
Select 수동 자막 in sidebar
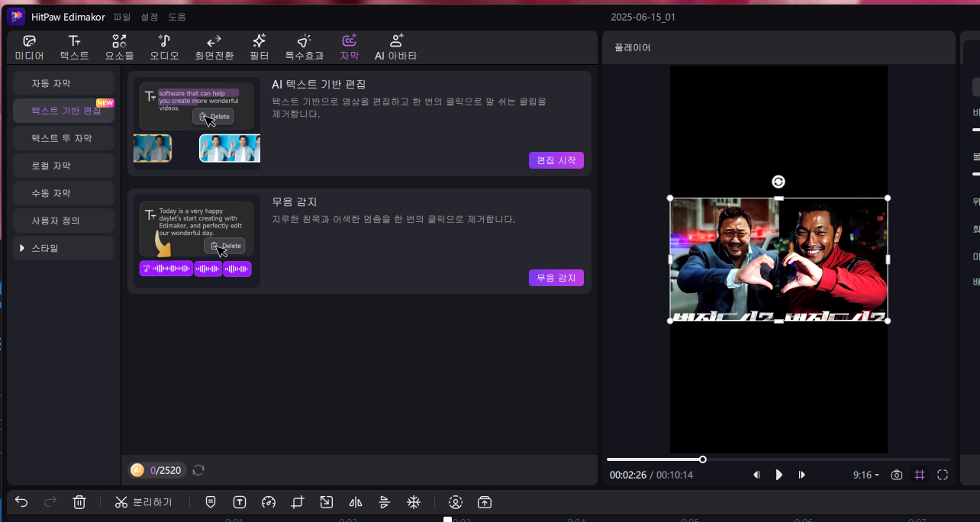click(63, 193)
